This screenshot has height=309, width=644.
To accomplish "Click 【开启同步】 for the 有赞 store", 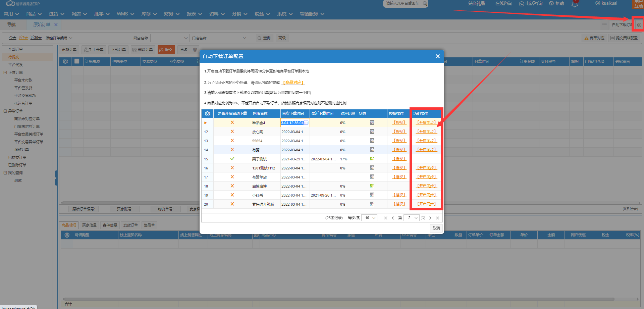I will coord(426,150).
